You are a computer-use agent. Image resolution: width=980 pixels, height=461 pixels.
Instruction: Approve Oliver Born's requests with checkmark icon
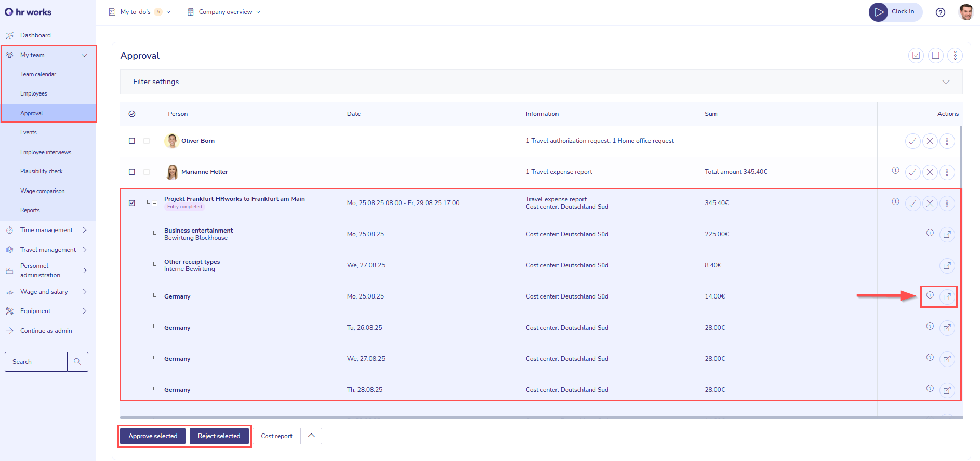[x=912, y=141]
